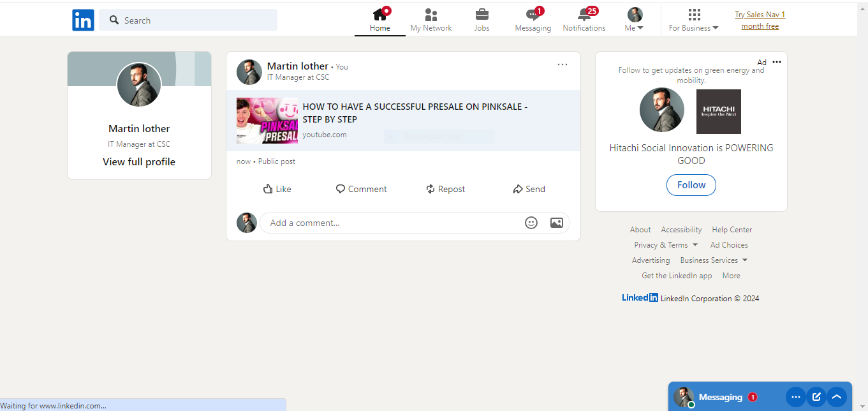Open the My Network tab
Image resolution: width=868 pixels, height=411 pixels.
431,20
